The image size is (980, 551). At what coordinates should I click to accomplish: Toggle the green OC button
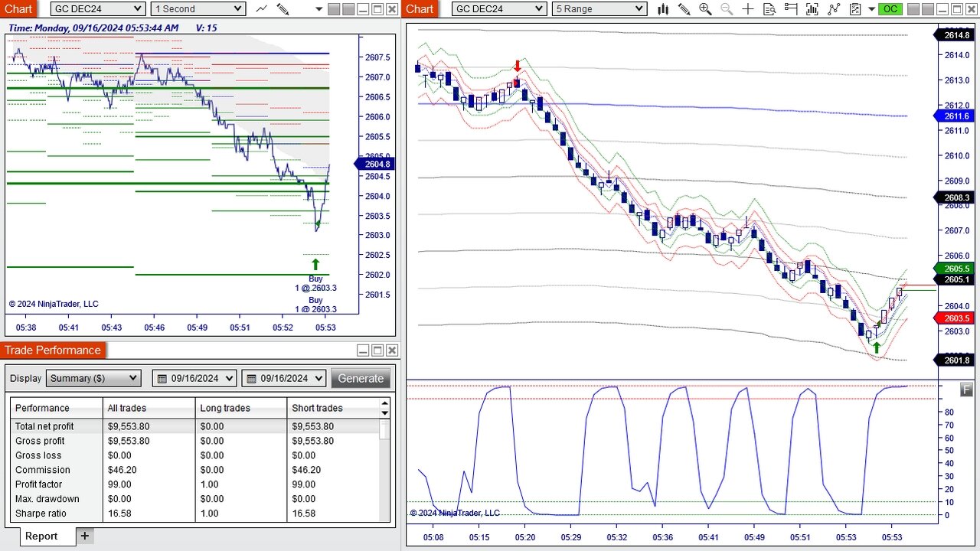(890, 9)
